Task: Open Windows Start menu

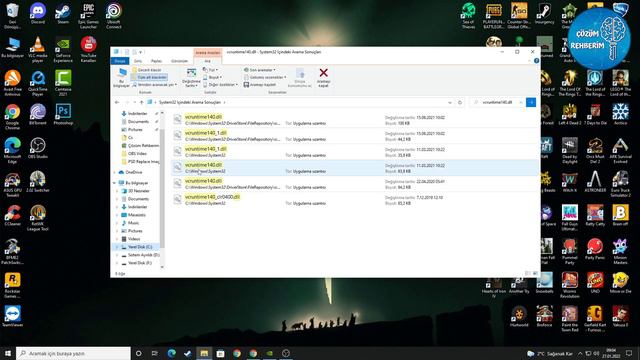Action: [x=7, y=353]
